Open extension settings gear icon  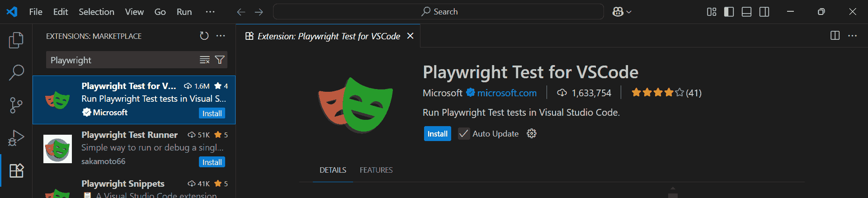click(x=532, y=133)
